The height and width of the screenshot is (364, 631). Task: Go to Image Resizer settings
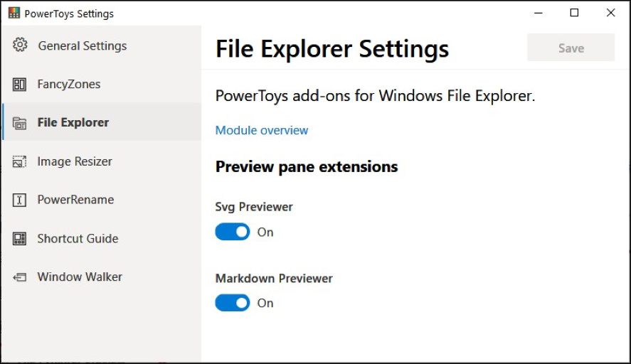click(x=75, y=162)
